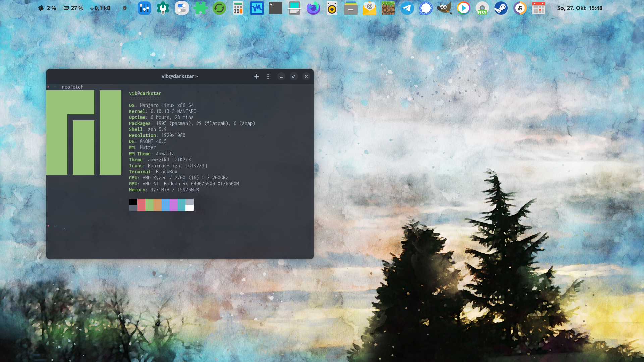Image resolution: width=644 pixels, height=362 pixels.
Task: Click the RAM usage 27 % indicator
Action: click(73, 8)
